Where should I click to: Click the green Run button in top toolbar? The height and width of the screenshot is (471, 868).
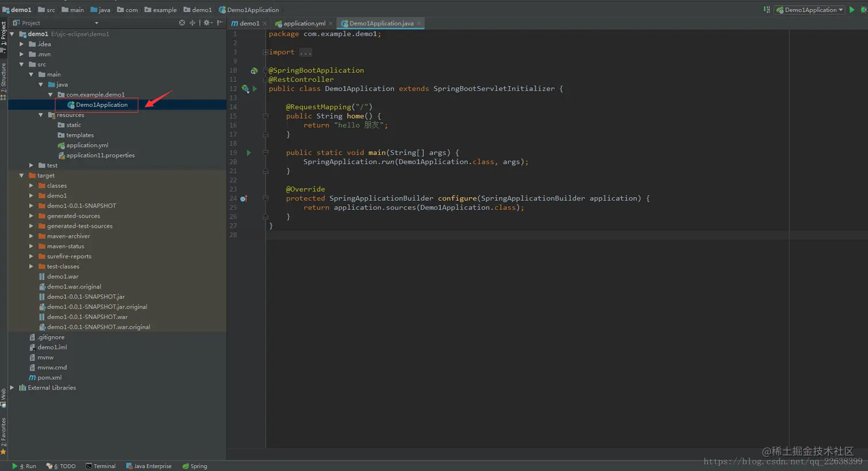click(852, 10)
